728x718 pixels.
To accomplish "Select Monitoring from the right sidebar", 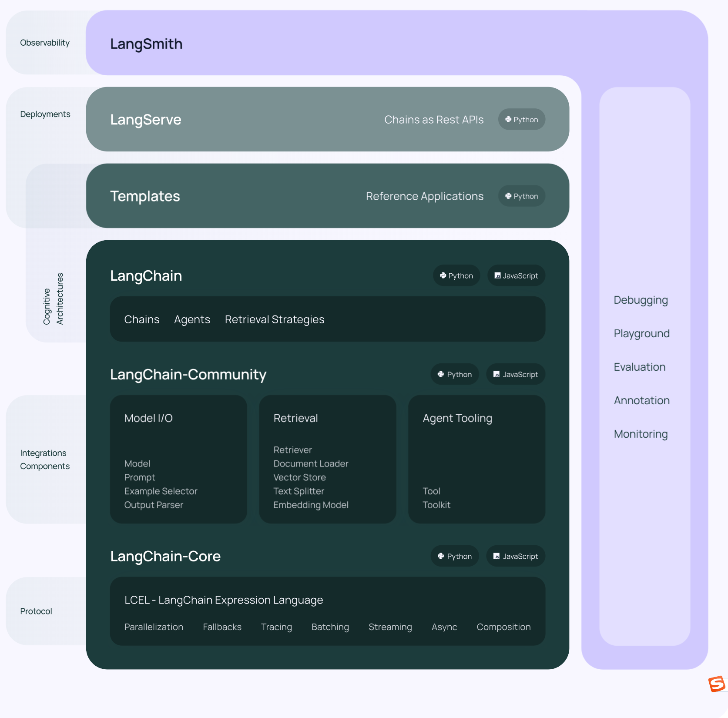I will point(641,434).
